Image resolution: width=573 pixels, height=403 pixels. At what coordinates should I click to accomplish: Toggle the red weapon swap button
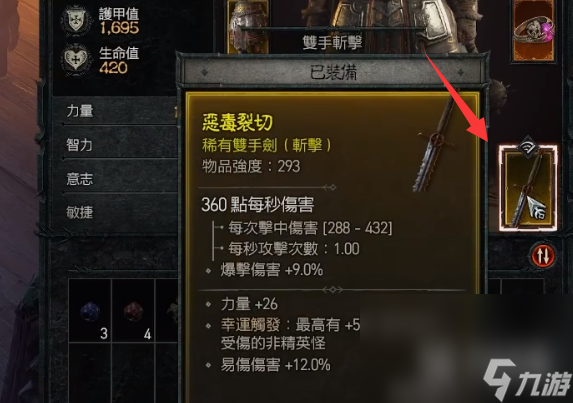point(543,256)
